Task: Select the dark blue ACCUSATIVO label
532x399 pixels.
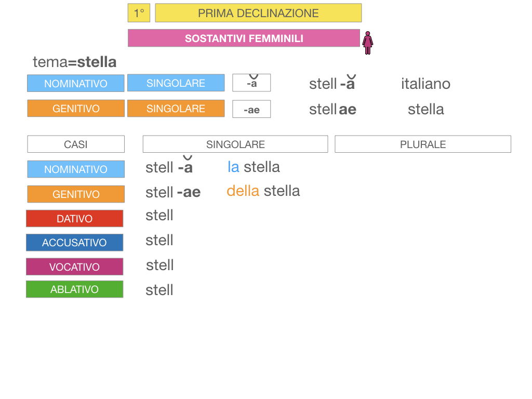Action: coord(75,243)
